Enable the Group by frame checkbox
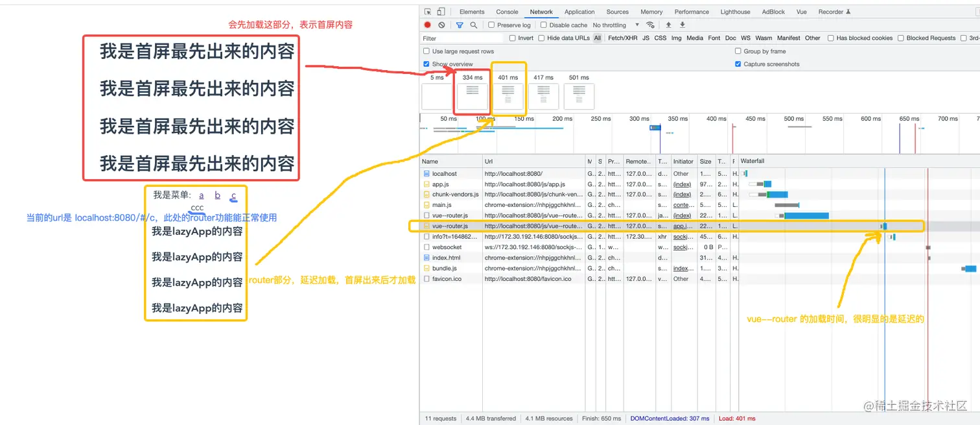 pos(738,51)
